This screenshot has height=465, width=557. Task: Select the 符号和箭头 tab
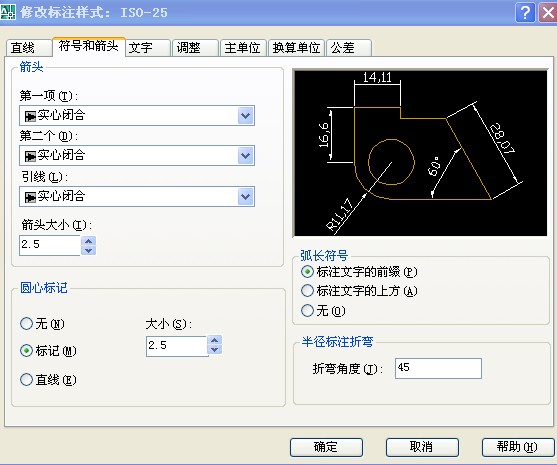[89, 46]
